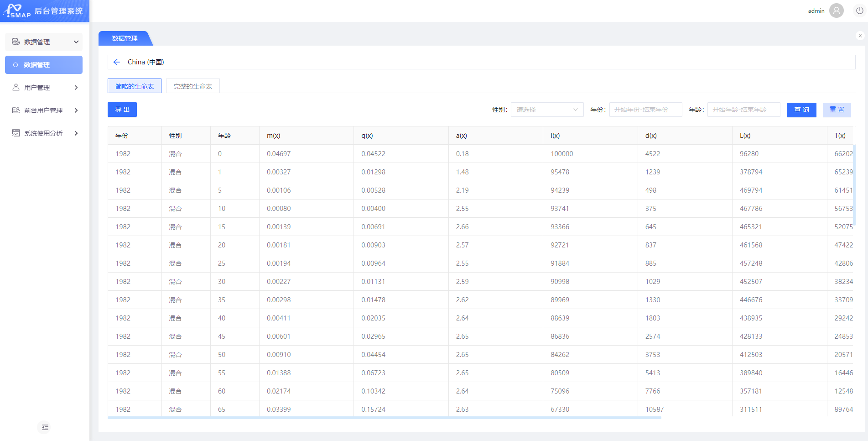Click the 导出 export button
868x441 pixels.
click(x=122, y=110)
